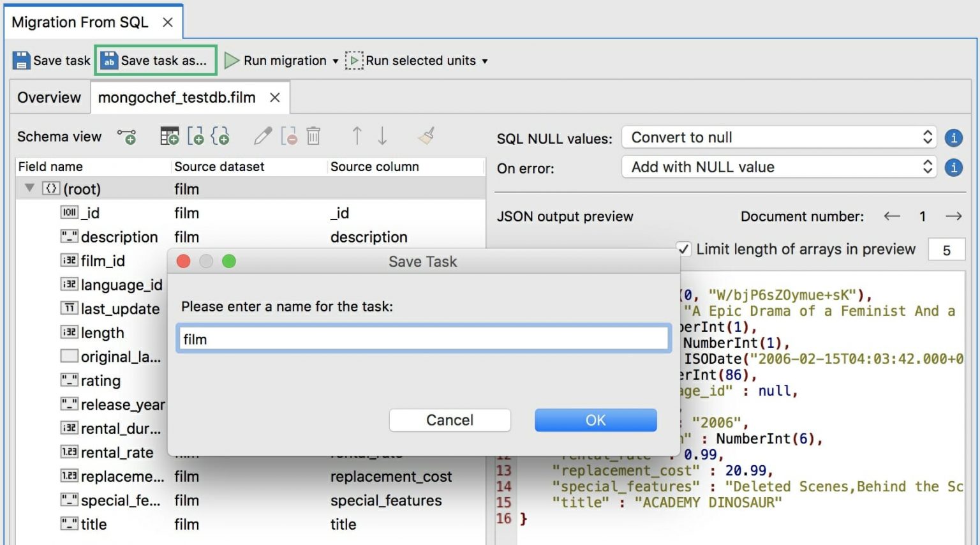Switch to the Overview tab
This screenshot has height=545, width=980.
(x=49, y=98)
